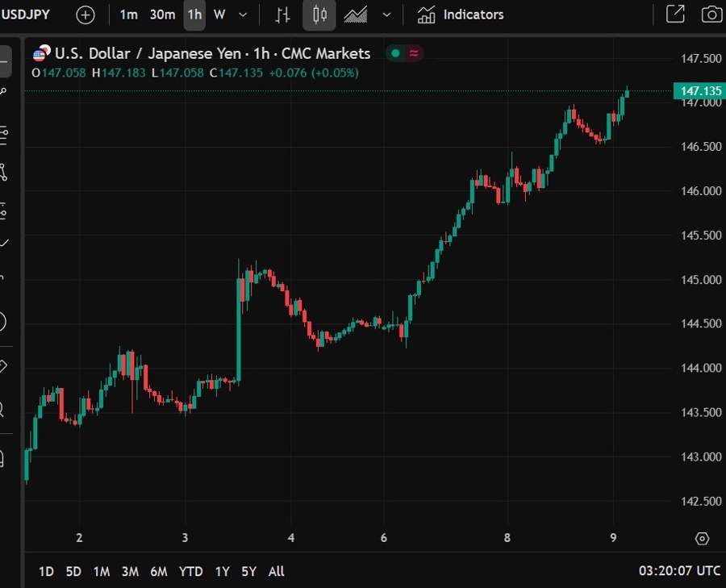Click the 147.135 current price label
The image size is (726, 588).
[x=698, y=91]
